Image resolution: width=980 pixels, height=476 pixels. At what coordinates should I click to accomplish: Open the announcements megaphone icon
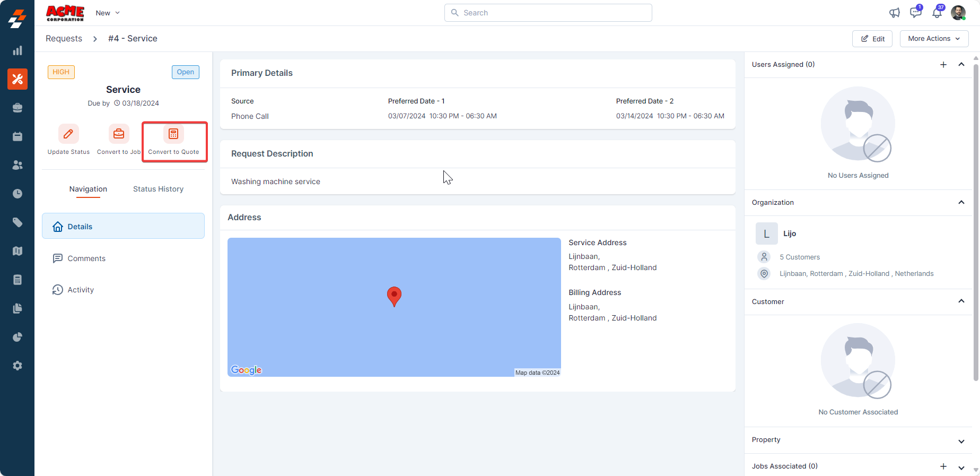tap(895, 13)
